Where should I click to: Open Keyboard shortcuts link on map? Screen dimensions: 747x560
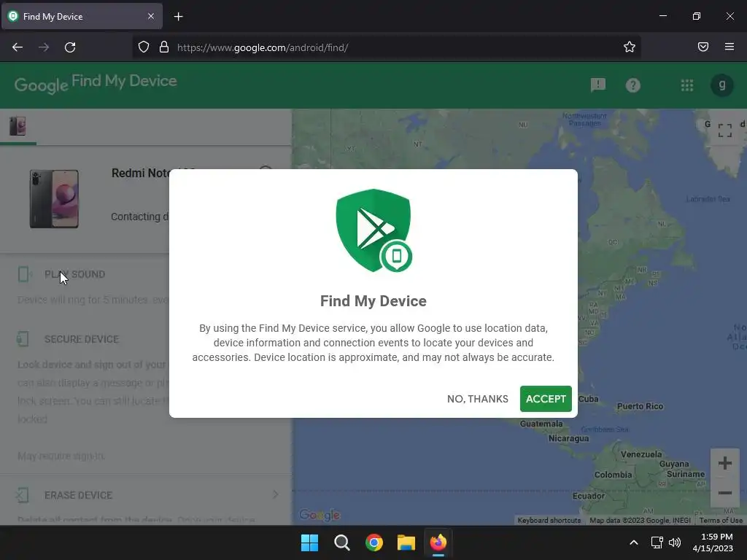coord(549,521)
